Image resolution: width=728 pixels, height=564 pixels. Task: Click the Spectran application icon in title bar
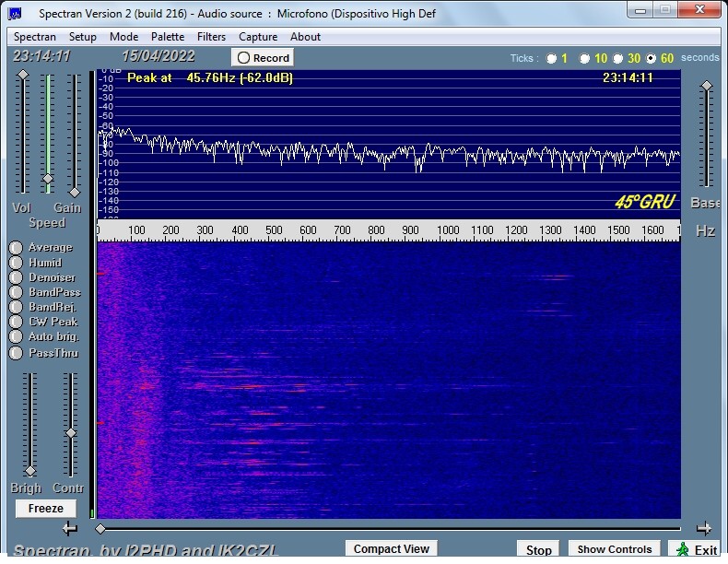pyautogui.click(x=15, y=14)
